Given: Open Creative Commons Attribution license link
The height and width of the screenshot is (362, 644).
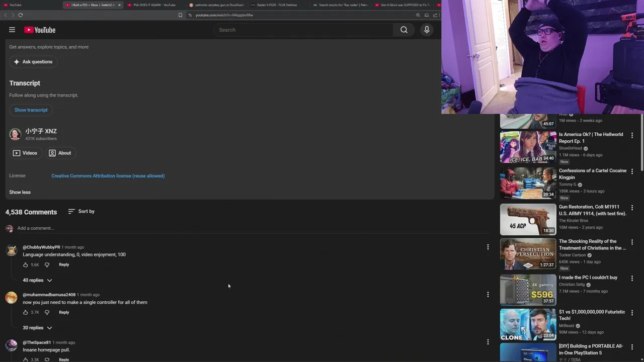Looking at the screenshot, I should click(x=108, y=176).
